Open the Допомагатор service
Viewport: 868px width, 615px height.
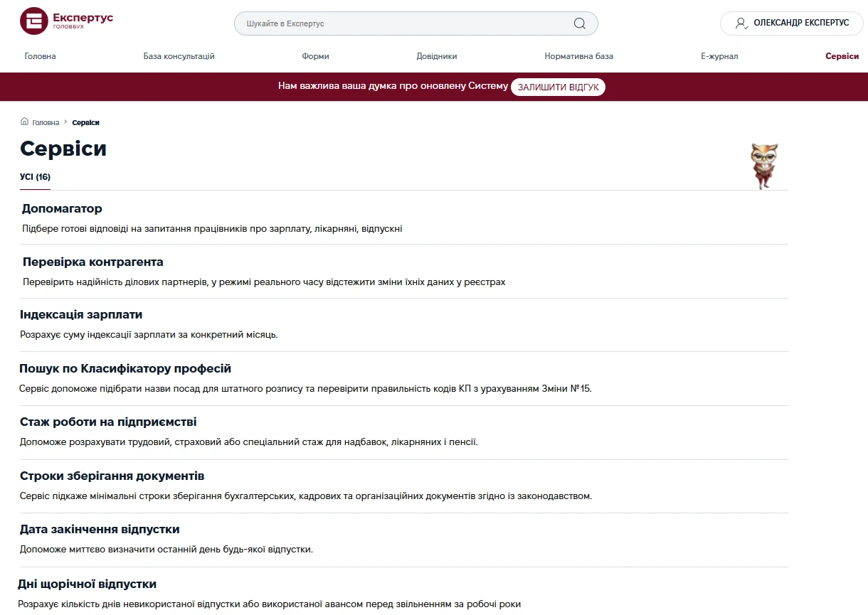point(62,209)
